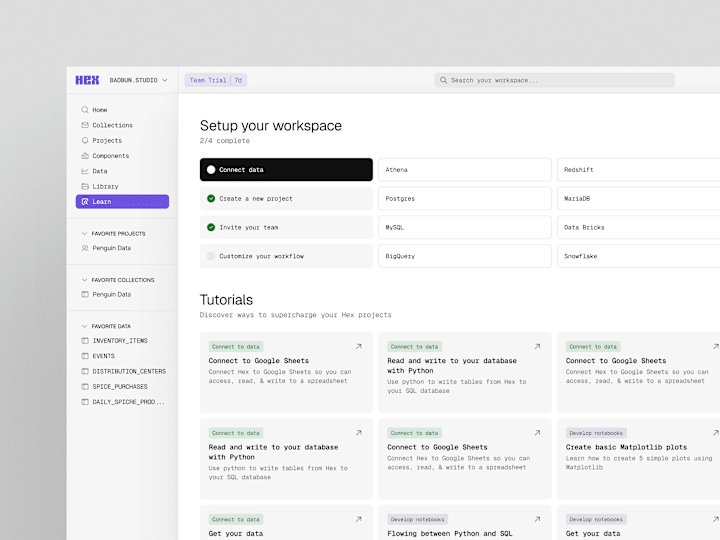Choose the BigQuery data connection

point(465,256)
